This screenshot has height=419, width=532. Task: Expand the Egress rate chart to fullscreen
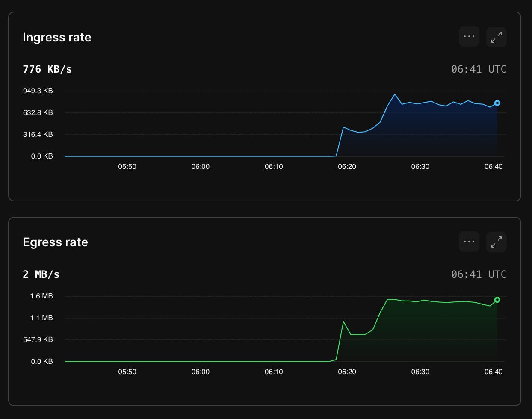click(x=497, y=242)
